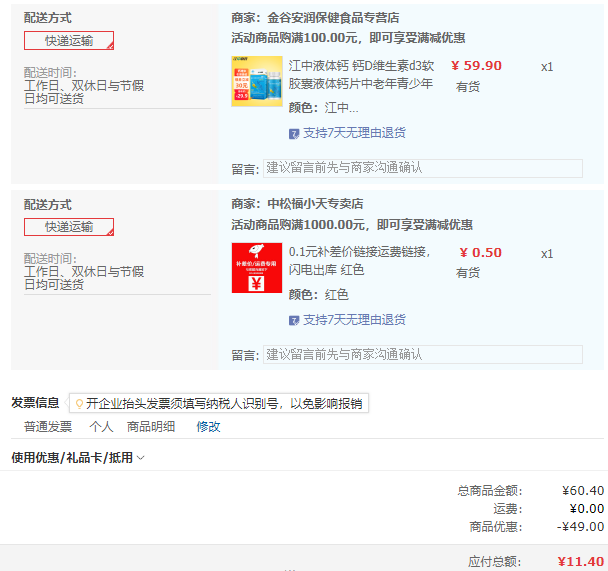
Task: Click merchant name 金谷安润保健食品专营店
Action: tap(333, 18)
